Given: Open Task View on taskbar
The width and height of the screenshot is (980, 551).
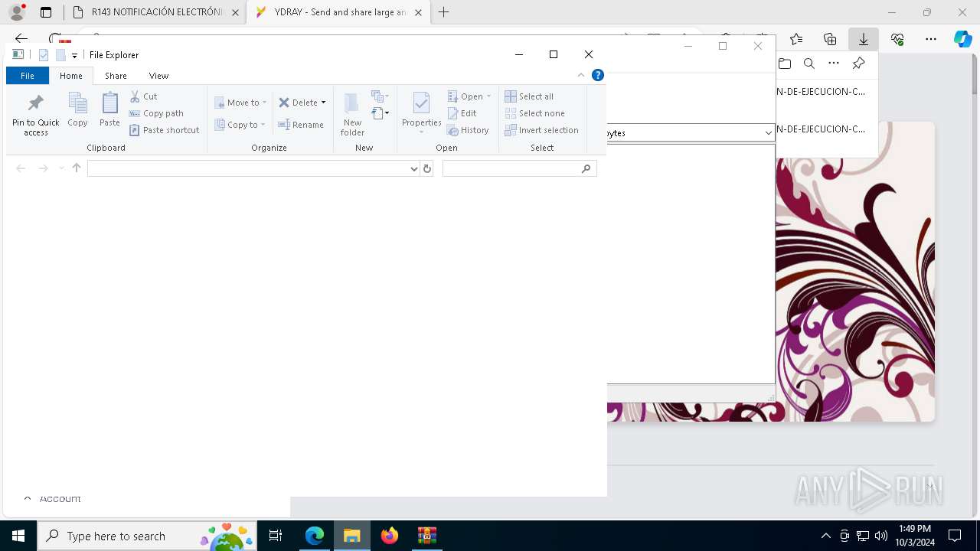Looking at the screenshot, I should (x=276, y=536).
